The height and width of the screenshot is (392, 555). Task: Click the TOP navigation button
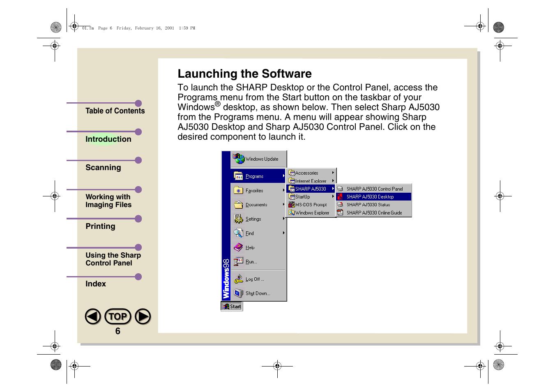click(118, 316)
